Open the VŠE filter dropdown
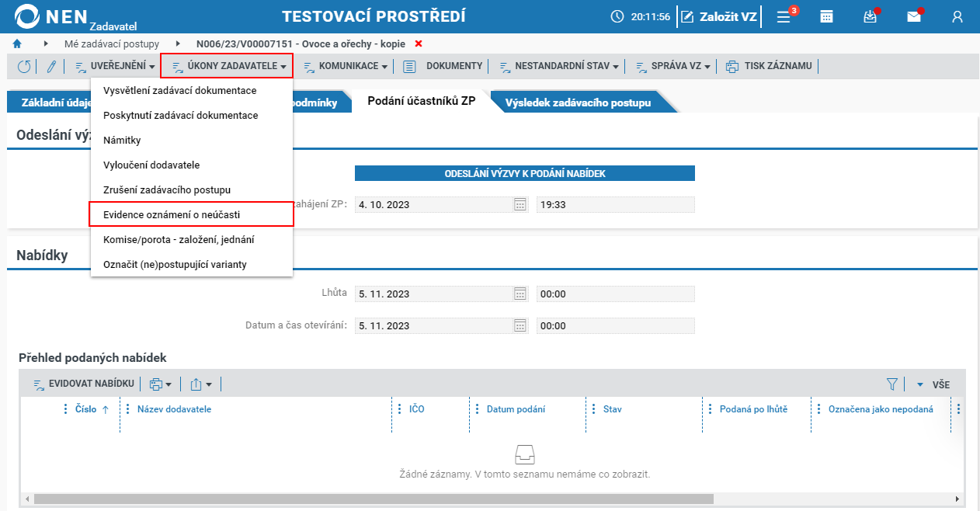 click(x=933, y=384)
